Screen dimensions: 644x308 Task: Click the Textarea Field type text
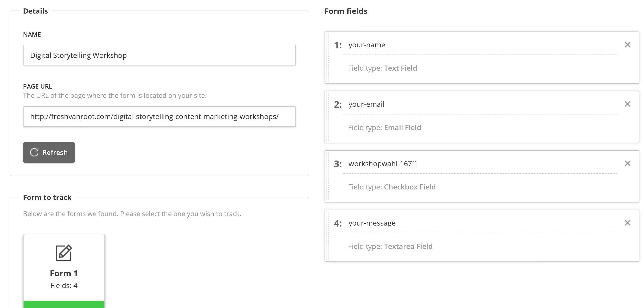408,246
